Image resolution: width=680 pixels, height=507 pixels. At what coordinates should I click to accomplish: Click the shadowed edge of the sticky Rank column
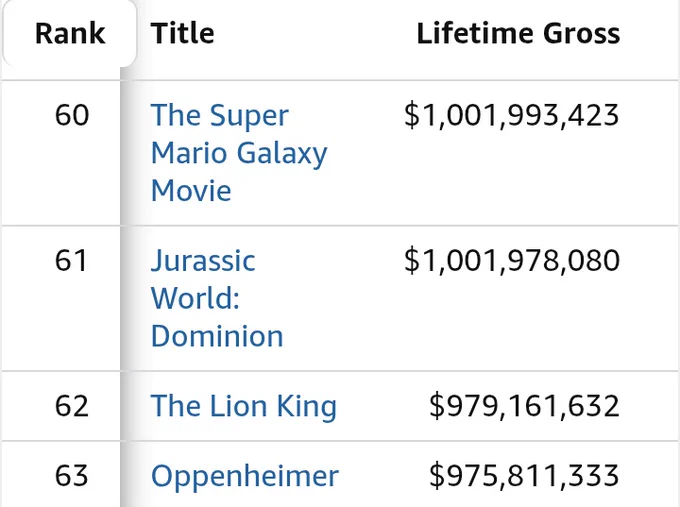click(x=127, y=286)
